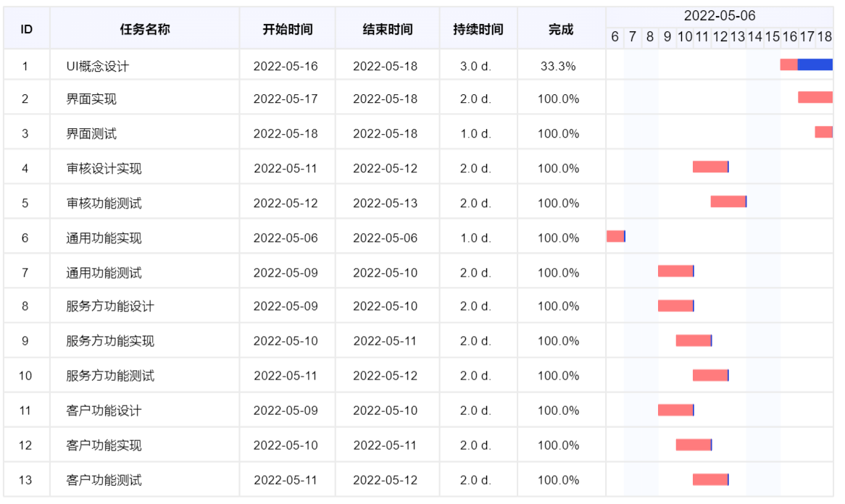Select the 界面实现 task name

91,99
